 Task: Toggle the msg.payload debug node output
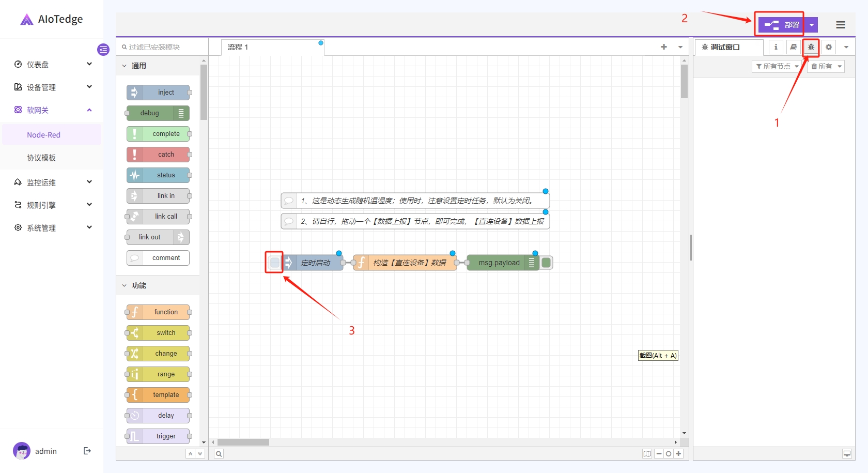pos(546,263)
